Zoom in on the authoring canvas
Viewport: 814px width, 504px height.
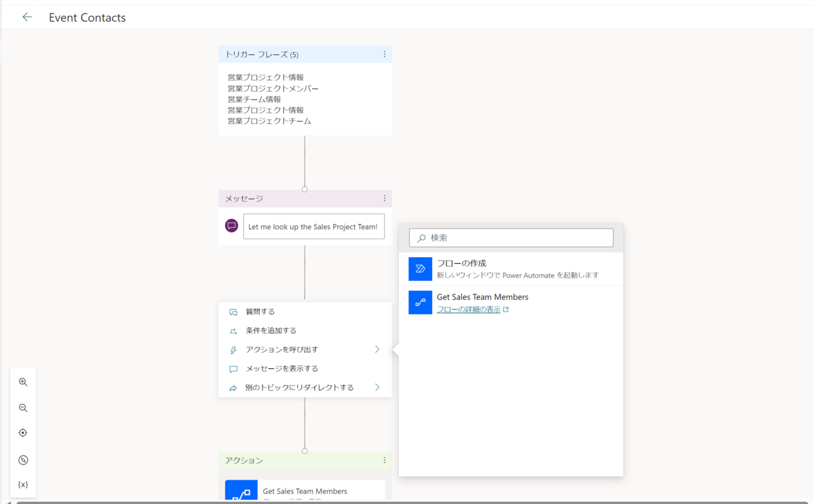[x=23, y=382]
